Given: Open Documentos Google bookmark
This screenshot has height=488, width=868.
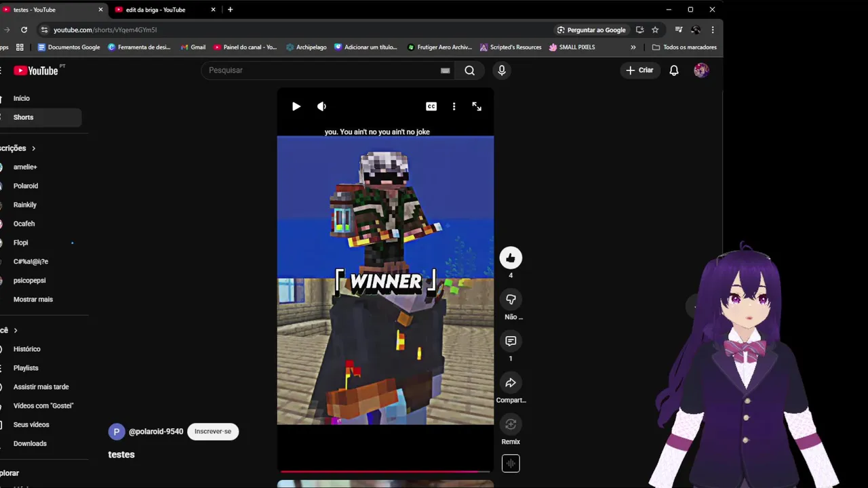Looking at the screenshot, I should (x=68, y=47).
